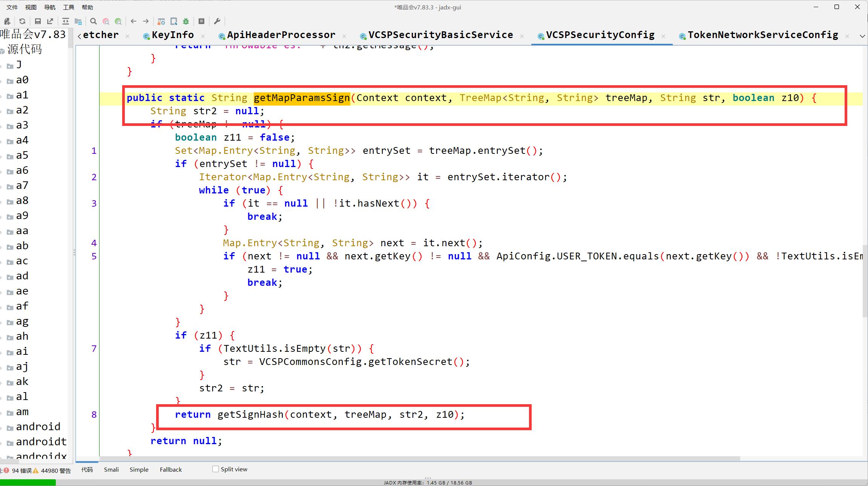The width and height of the screenshot is (868, 486).
Task: Open class search pink magnifier icon
Action: [x=106, y=21]
